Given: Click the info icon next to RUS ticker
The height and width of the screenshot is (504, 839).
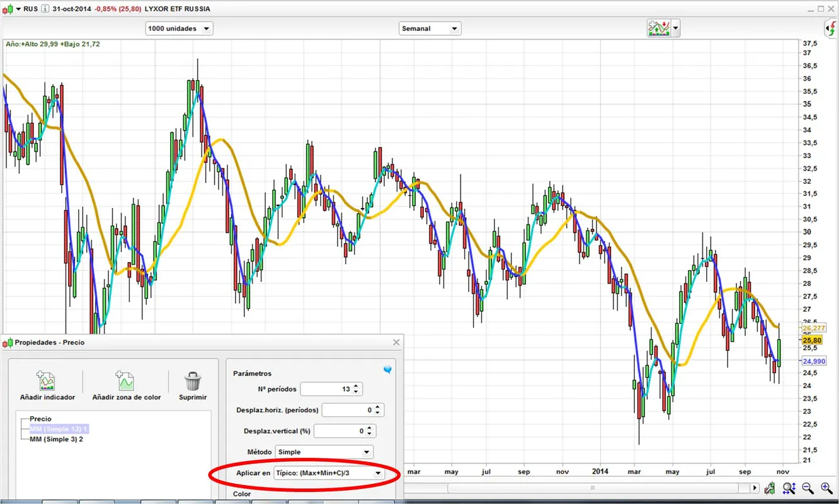Looking at the screenshot, I should pyautogui.click(x=45, y=9).
